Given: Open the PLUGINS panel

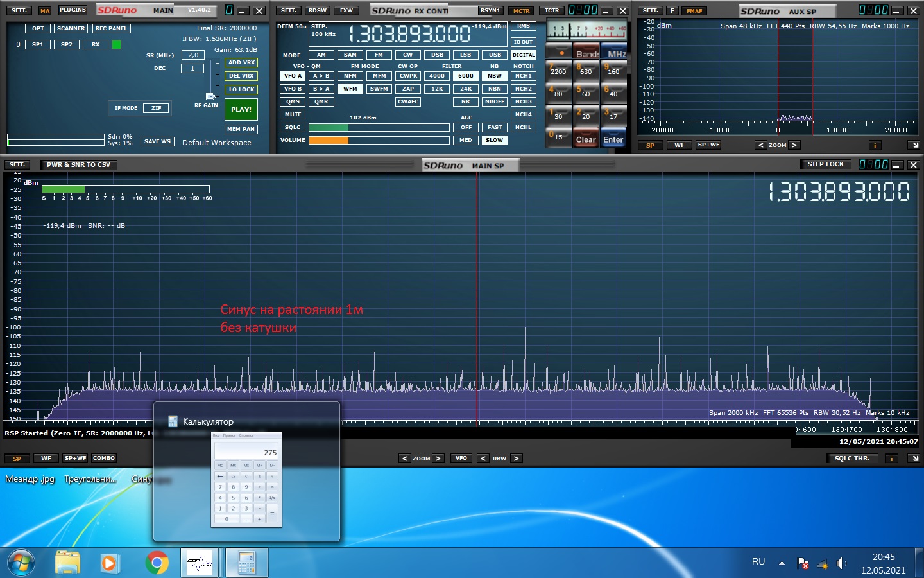Looking at the screenshot, I should pos(73,10).
